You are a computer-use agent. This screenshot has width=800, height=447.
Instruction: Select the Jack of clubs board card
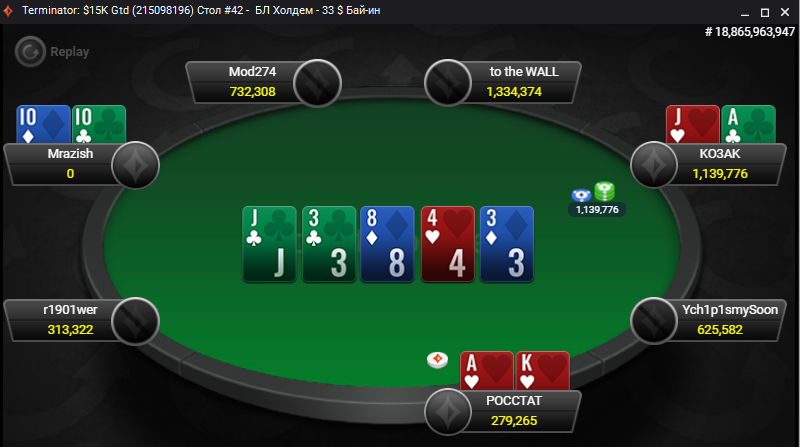(269, 244)
